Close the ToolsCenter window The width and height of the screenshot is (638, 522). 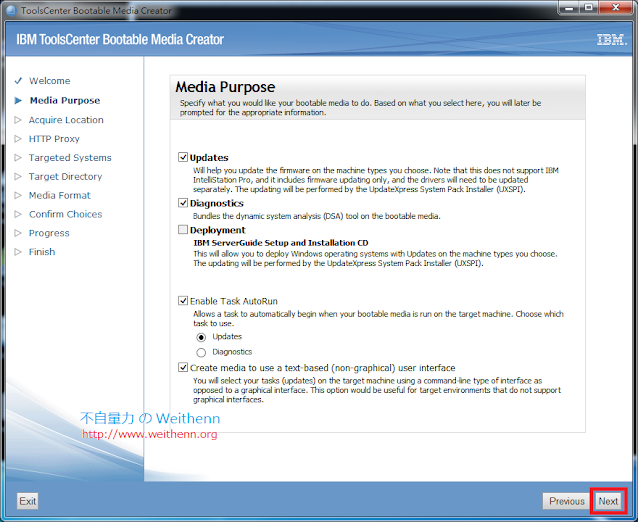tap(615, 7)
